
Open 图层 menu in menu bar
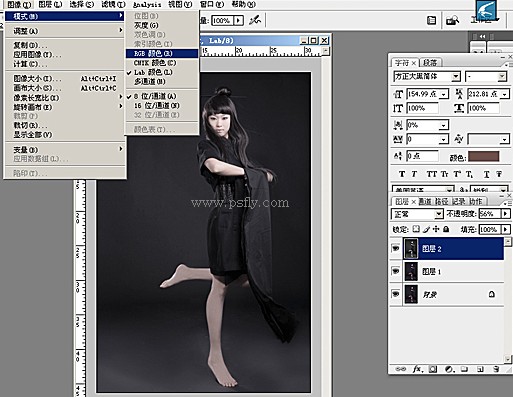[x=50, y=4]
